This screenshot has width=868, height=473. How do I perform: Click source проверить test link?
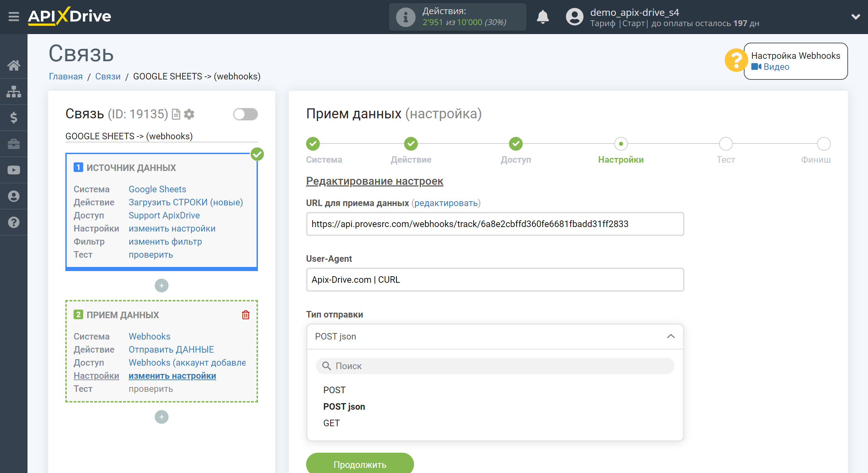(151, 255)
